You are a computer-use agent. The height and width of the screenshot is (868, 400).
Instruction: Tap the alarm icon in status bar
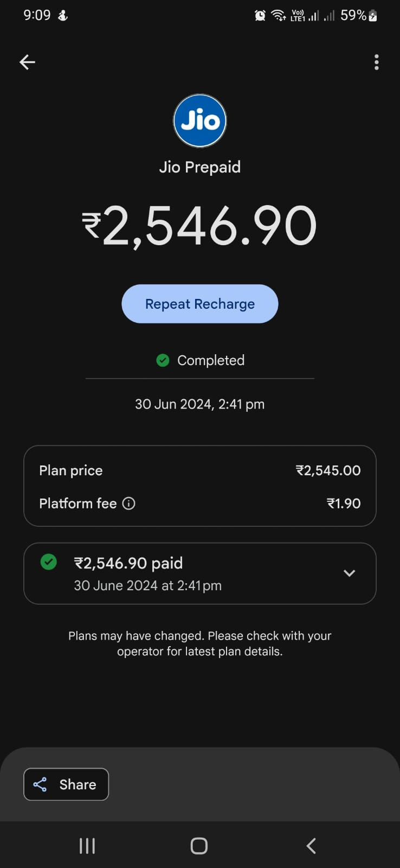click(x=260, y=15)
